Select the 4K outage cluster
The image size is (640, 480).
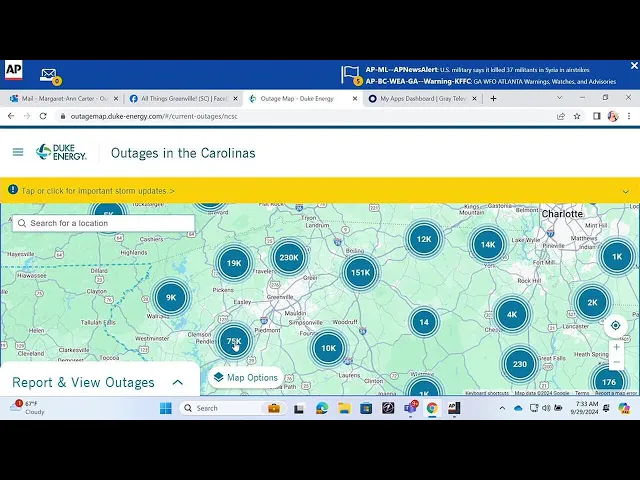click(512, 315)
